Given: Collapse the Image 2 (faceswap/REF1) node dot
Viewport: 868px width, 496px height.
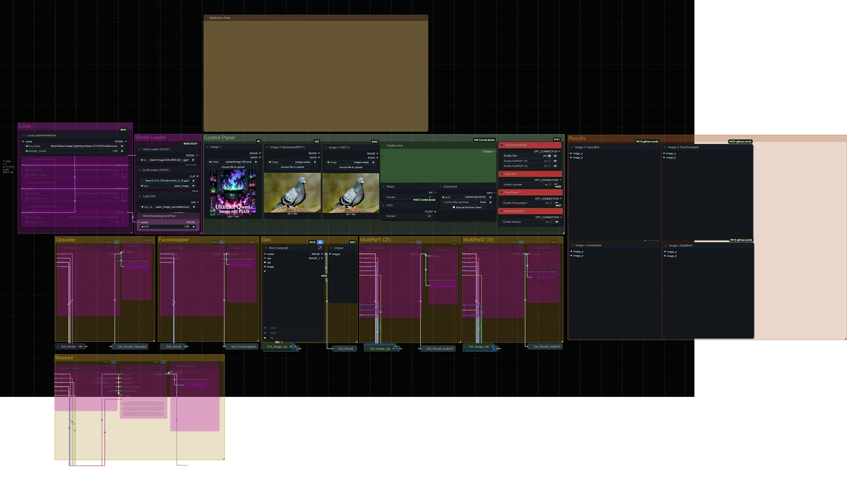Looking at the screenshot, I should (267, 147).
